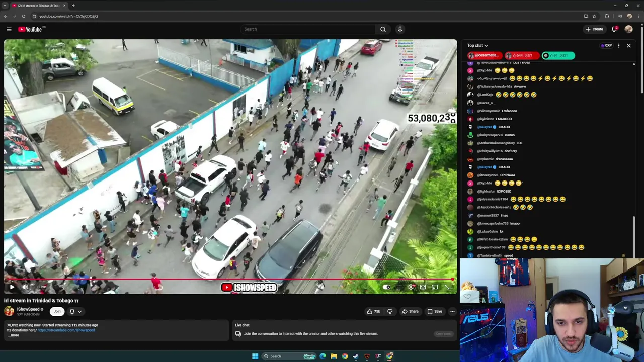Enter full screen mode
The image size is (644, 362).
tap(447, 287)
